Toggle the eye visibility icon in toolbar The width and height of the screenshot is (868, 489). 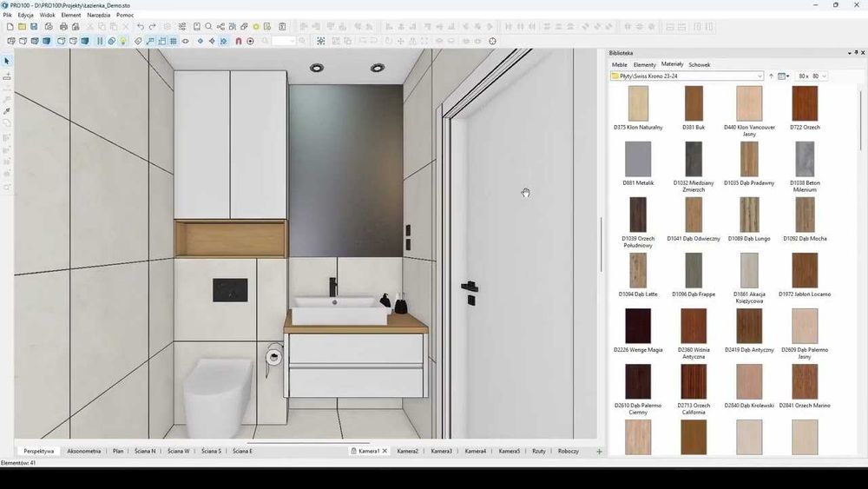[x=186, y=41]
